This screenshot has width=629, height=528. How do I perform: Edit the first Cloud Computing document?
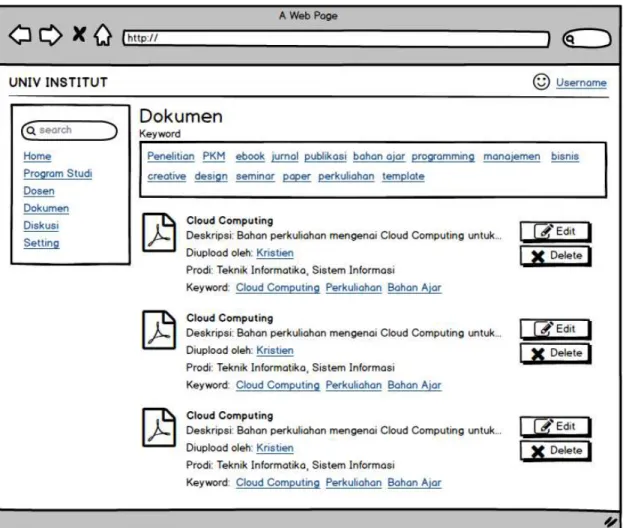point(555,232)
